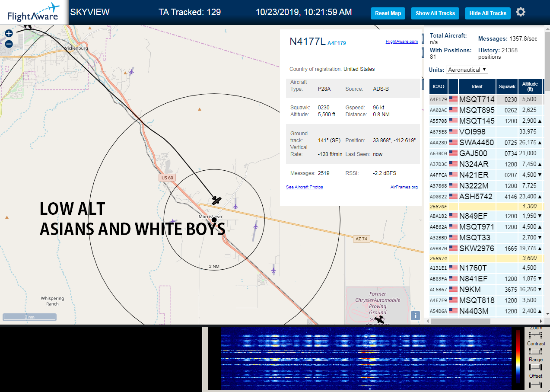Click the FlightAware logo
Image resolution: width=550 pixels, height=392 pixels.
(x=33, y=12)
